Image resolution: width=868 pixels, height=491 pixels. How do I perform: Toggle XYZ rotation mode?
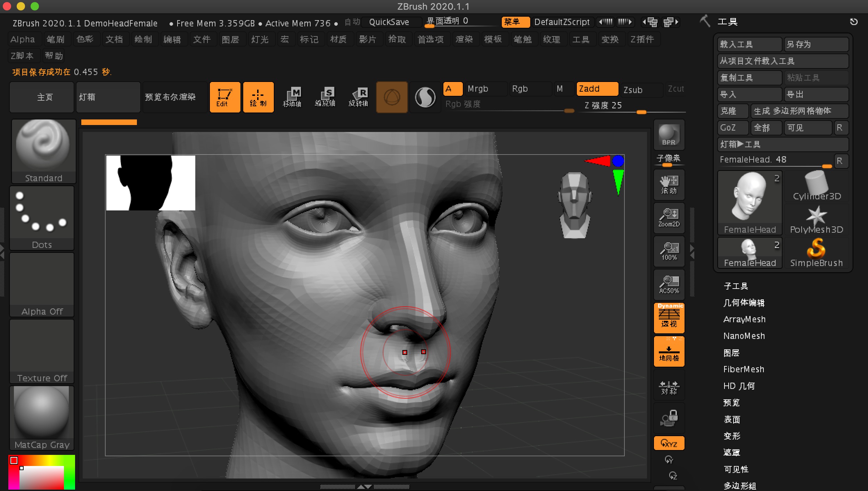coord(669,443)
